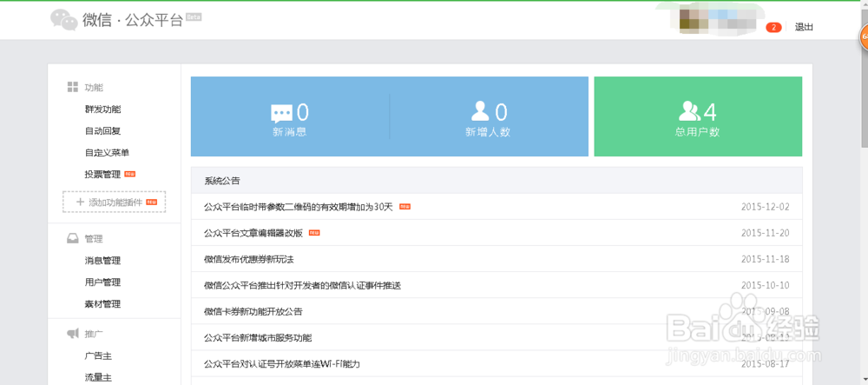
Task: Open announcement 微信发布优惠券新玩法
Action: coord(249,259)
